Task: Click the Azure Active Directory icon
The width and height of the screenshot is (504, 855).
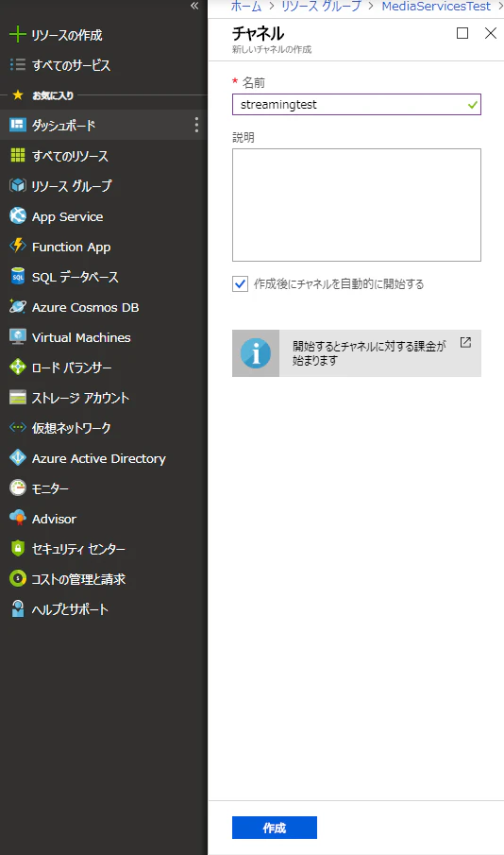Action: (17, 458)
